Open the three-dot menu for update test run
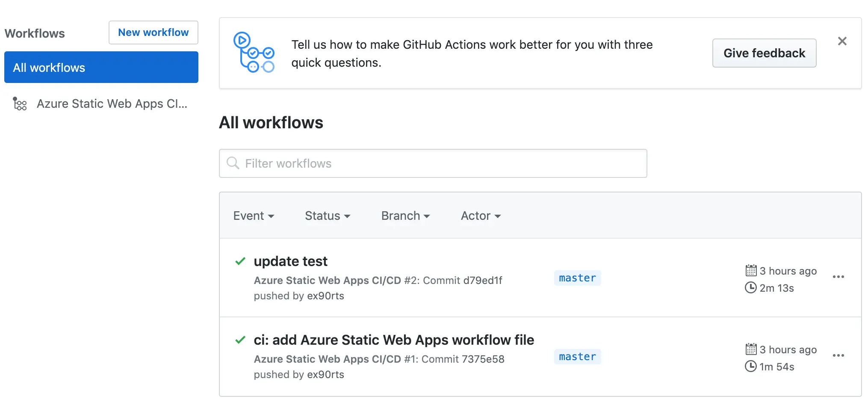Screen dimensions: 868x408 pos(838,277)
